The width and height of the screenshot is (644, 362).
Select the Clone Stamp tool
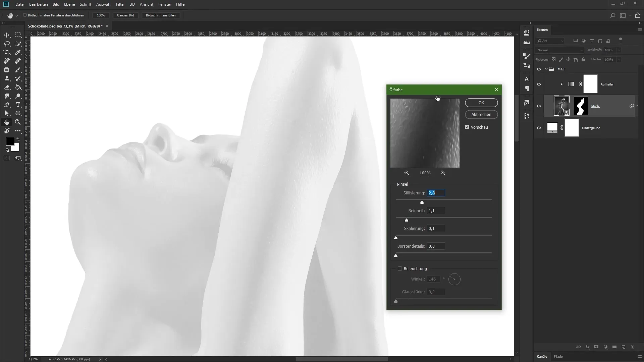click(7, 78)
